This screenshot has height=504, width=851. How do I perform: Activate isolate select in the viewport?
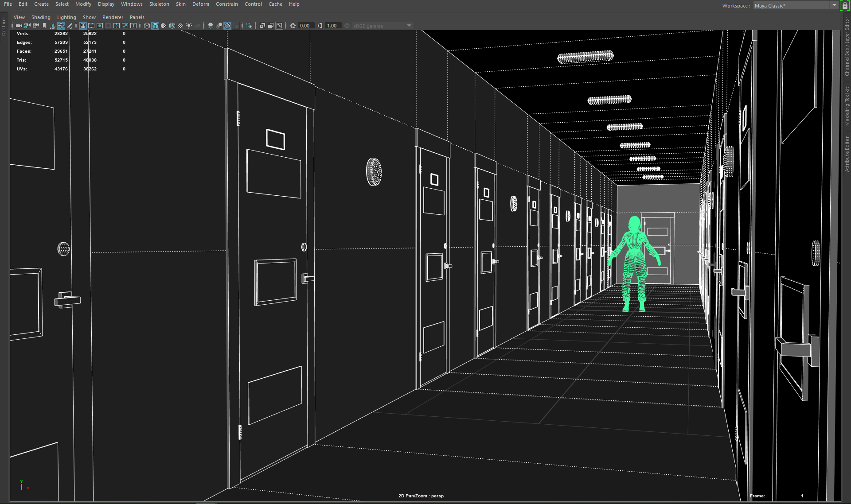click(x=249, y=26)
